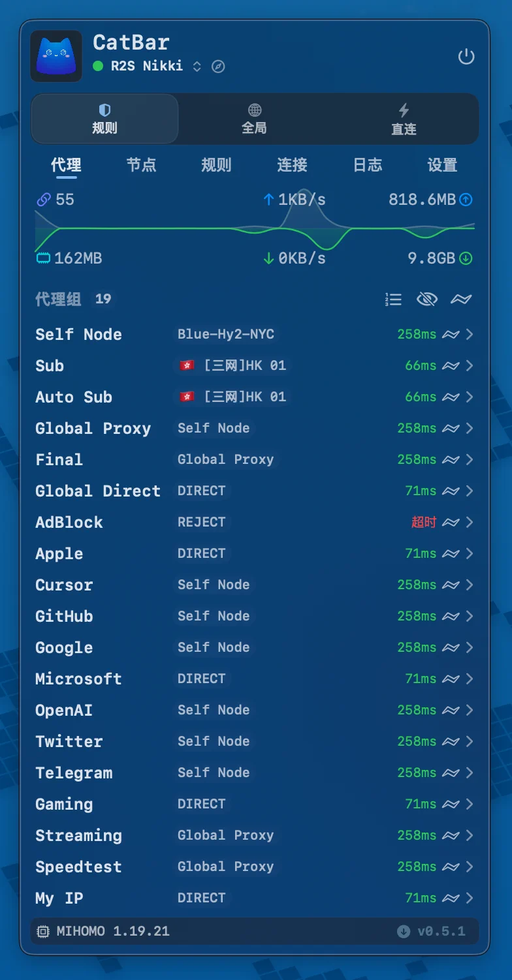Open the 规则 tab under the mode selector
The height and width of the screenshot is (980, 512).
click(x=216, y=165)
